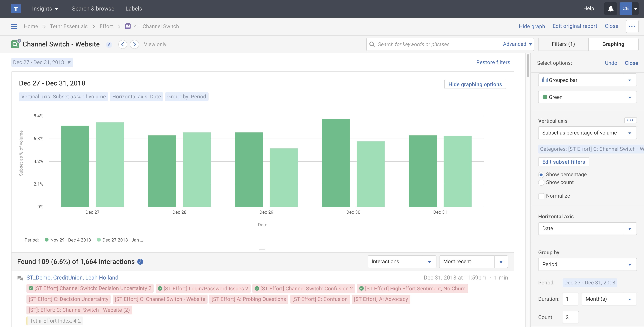Image resolution: width=644 pixels, height=327 pixels.
Task: Open the Horizontal axis Date dropdown
Action: [629, 228]
